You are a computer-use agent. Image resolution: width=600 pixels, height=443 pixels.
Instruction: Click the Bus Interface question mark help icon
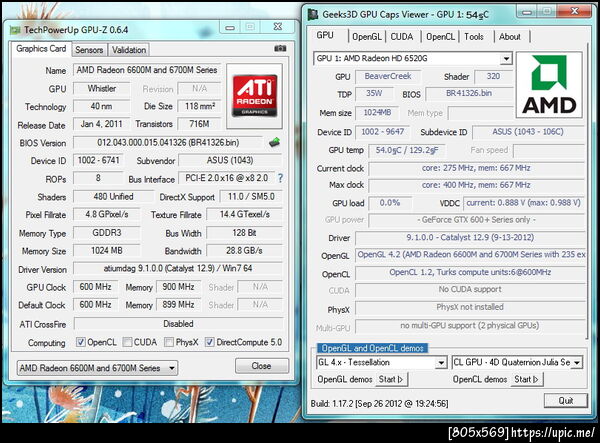tap(280, 178)
